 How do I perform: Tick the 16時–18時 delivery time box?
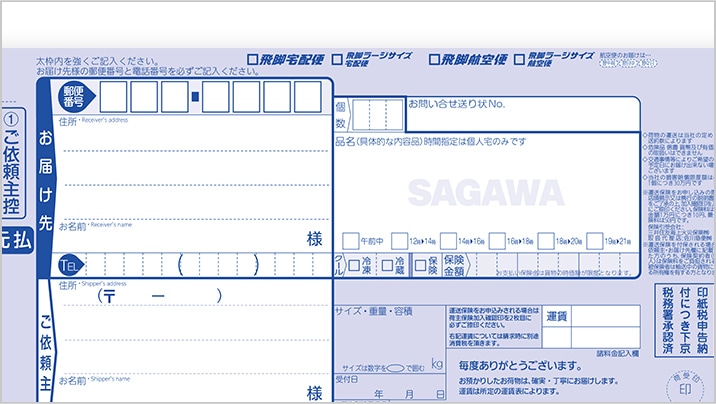point(496,240)
